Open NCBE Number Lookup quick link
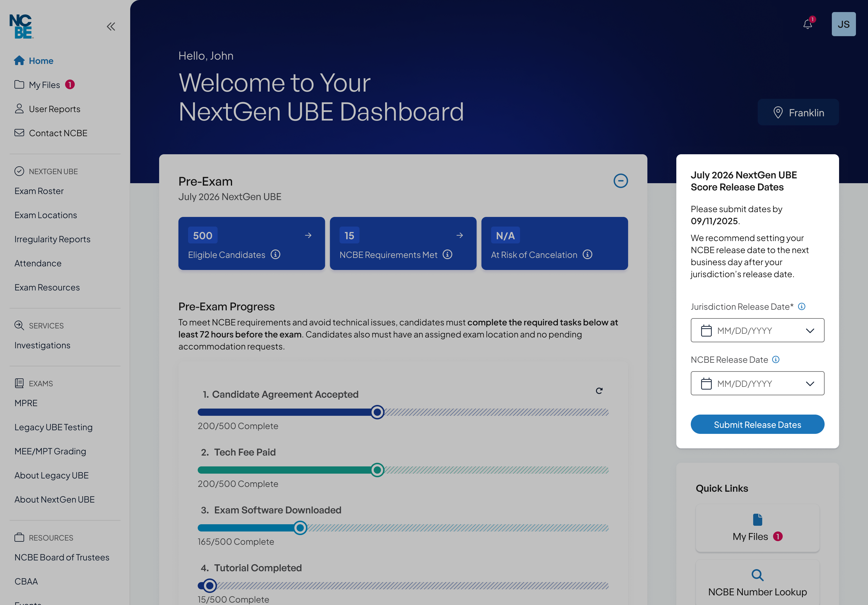Image resolution: width=868 pixels, height=605 pixels. (x=757, y=583)
